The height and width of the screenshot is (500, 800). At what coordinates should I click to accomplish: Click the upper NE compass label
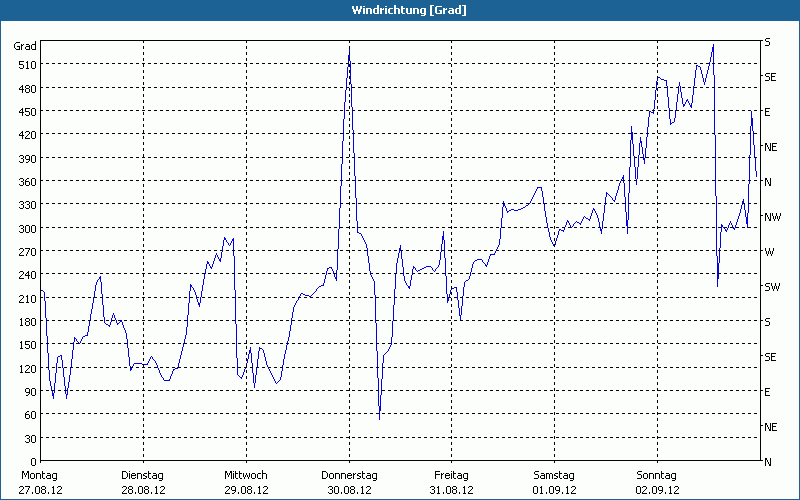click(770, 147)
